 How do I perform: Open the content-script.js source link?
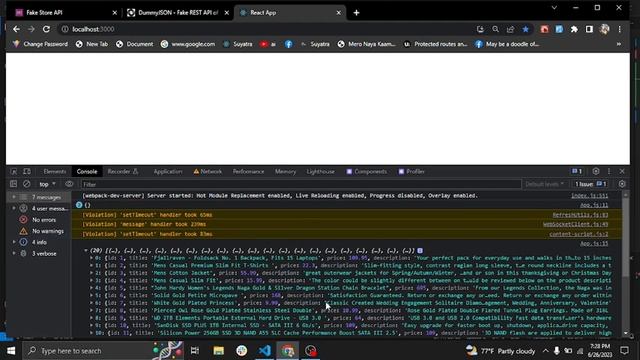pos(578,234)
